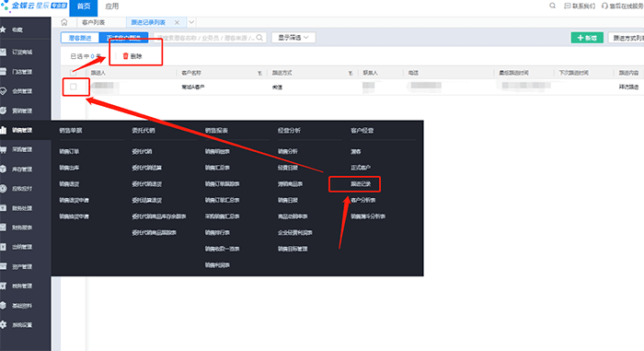644x351 pixels.
Task: Click the red 删除 delete button
Action: 132,56
